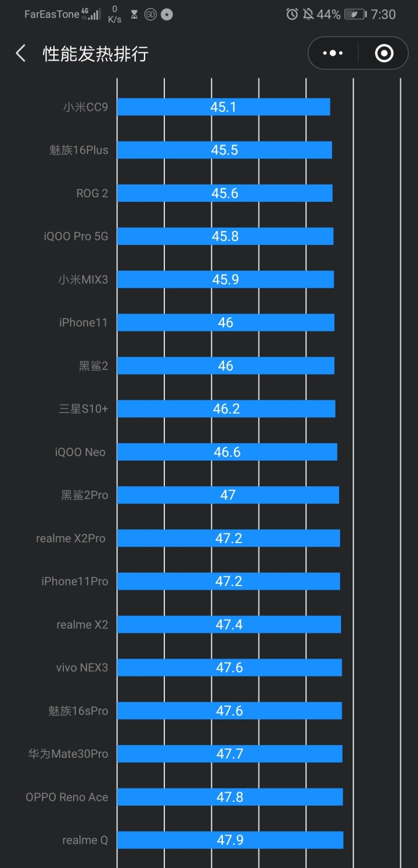Viewport: 418px width, 868px height.
Task: Tap the muted notification bell icon
Action: (308, 15)
